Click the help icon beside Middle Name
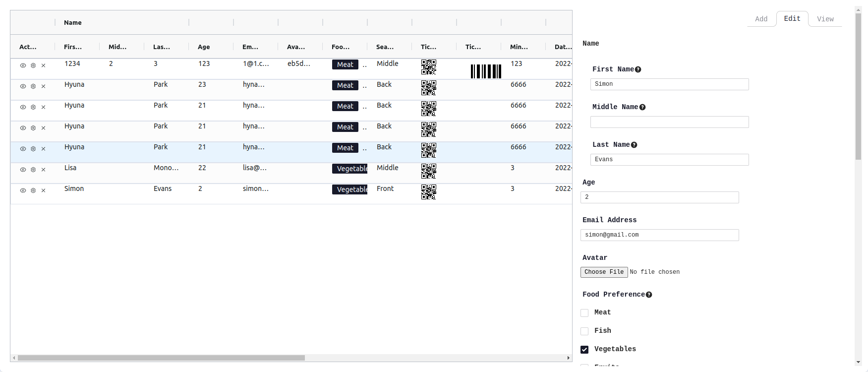868x372 pixels. tap(642, 107)
